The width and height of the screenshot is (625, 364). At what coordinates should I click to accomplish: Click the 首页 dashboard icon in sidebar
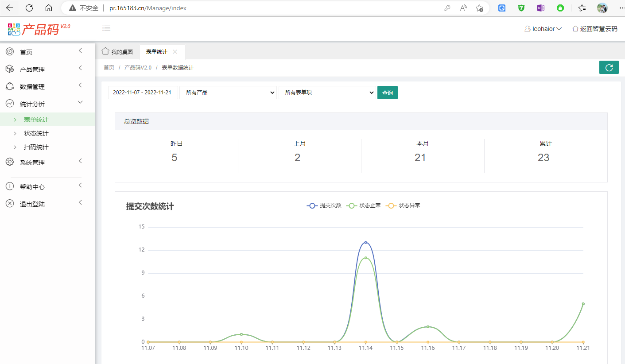coord(10,52)
